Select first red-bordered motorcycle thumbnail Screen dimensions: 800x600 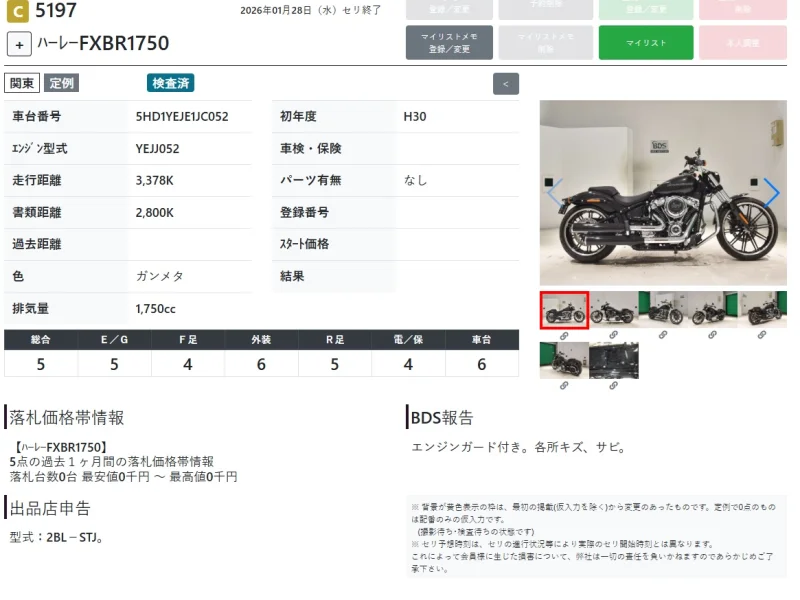pos(564,310)
